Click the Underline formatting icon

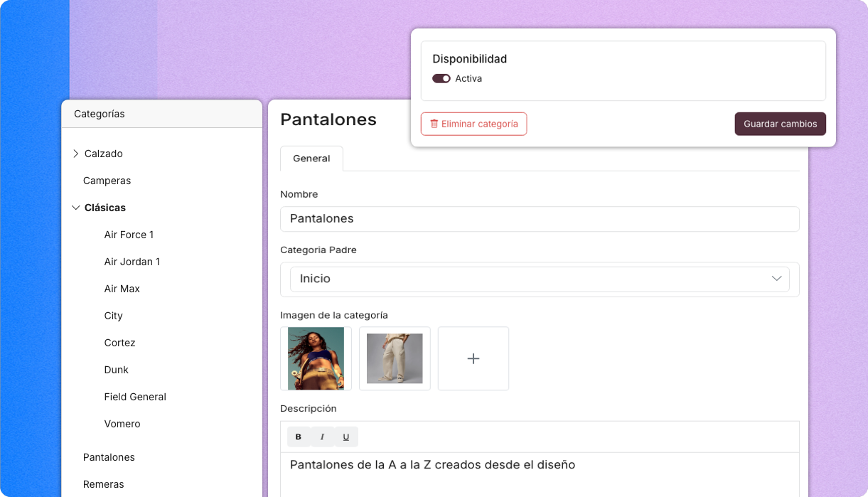346,437
